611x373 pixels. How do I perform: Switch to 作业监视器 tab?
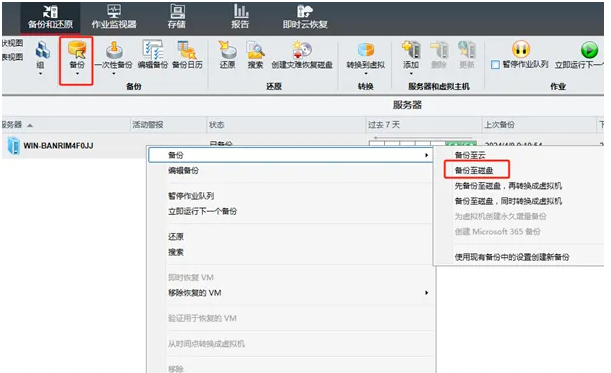(114, 17)
